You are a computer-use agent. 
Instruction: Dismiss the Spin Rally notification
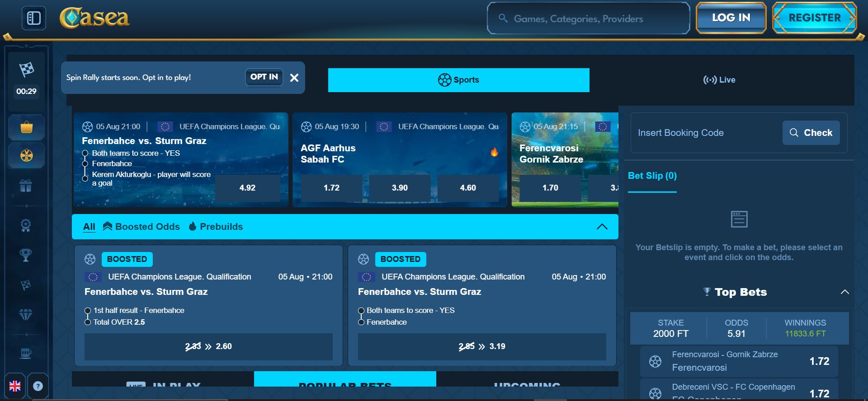[294, 78]
